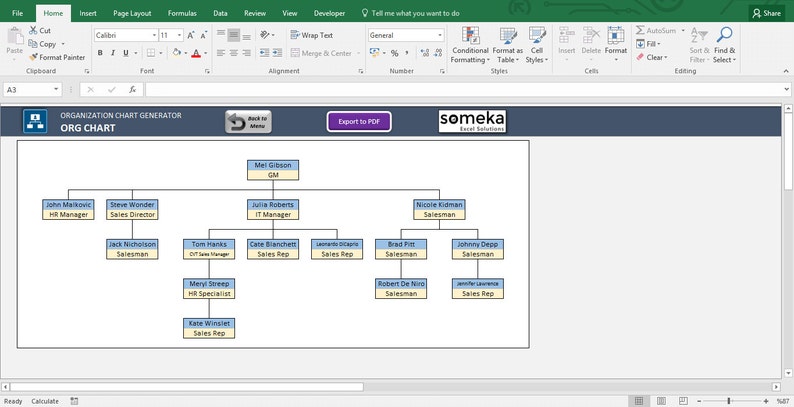794x407 pixels.
Task: Toggle Underline formatting
Action: click(x=125, y=53)
